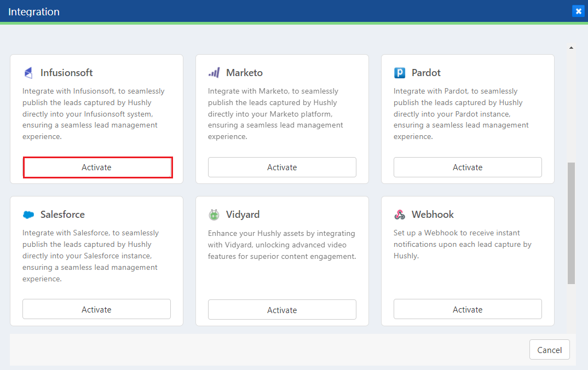Select the Vidyard card title

click(x=243, y=215)
